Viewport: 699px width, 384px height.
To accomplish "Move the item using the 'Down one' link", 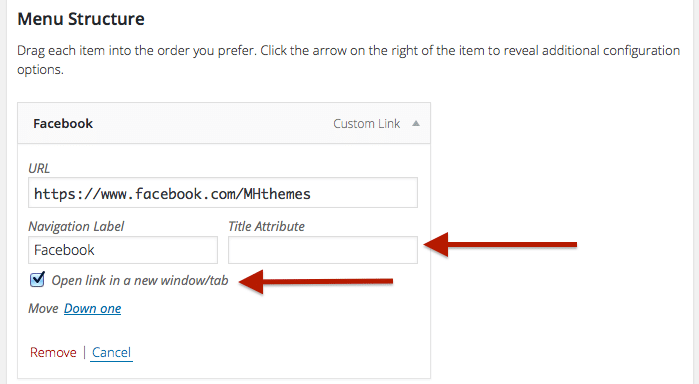I will click(x=92, y=309).
